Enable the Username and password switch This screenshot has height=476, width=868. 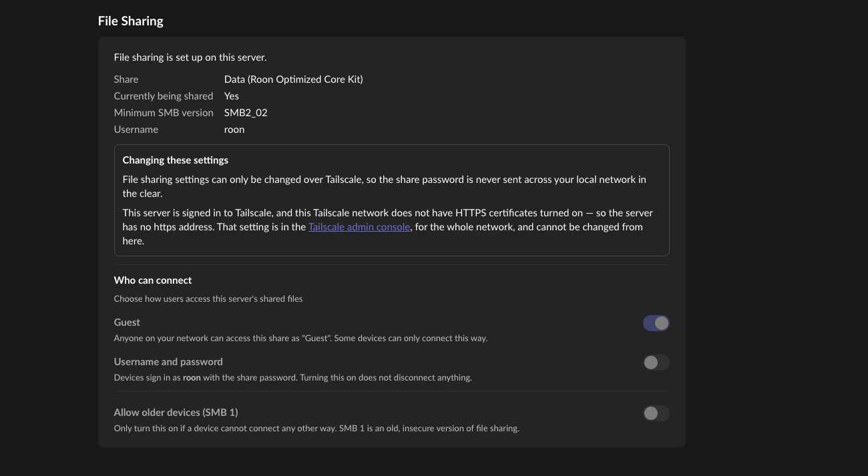tap(656, 363)
